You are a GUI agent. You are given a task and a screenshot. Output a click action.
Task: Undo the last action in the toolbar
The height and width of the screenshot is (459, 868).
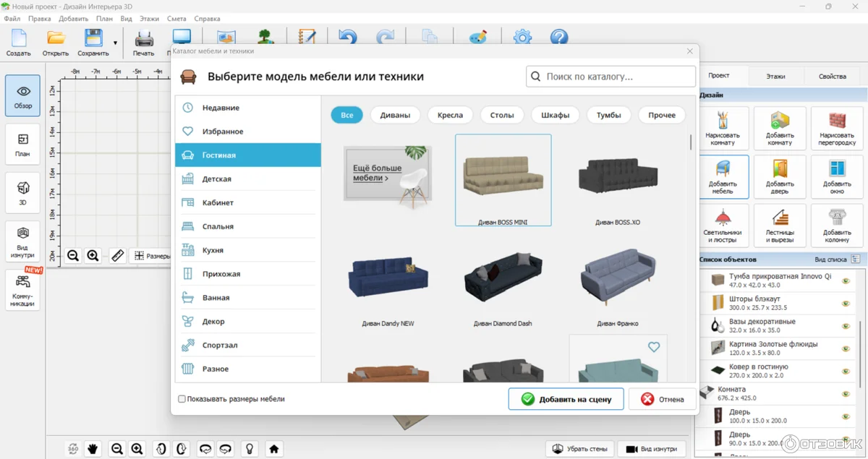point(347,38)
